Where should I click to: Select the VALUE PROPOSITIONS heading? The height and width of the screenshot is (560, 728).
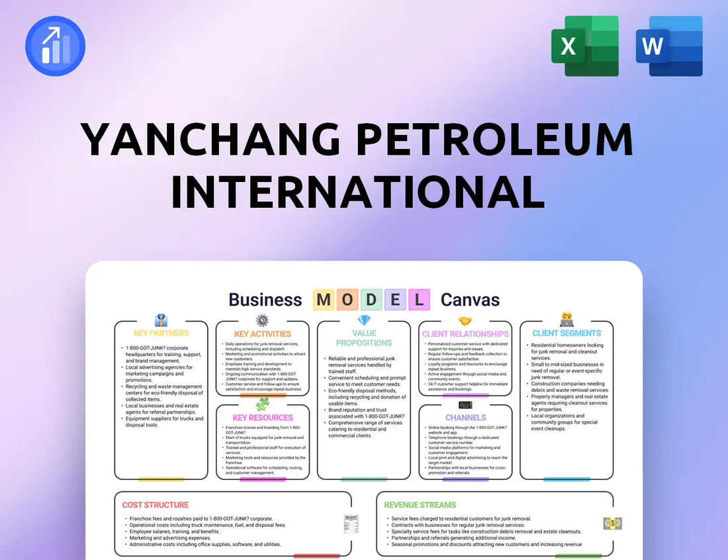pyautogui.click(x=364, y=338)
